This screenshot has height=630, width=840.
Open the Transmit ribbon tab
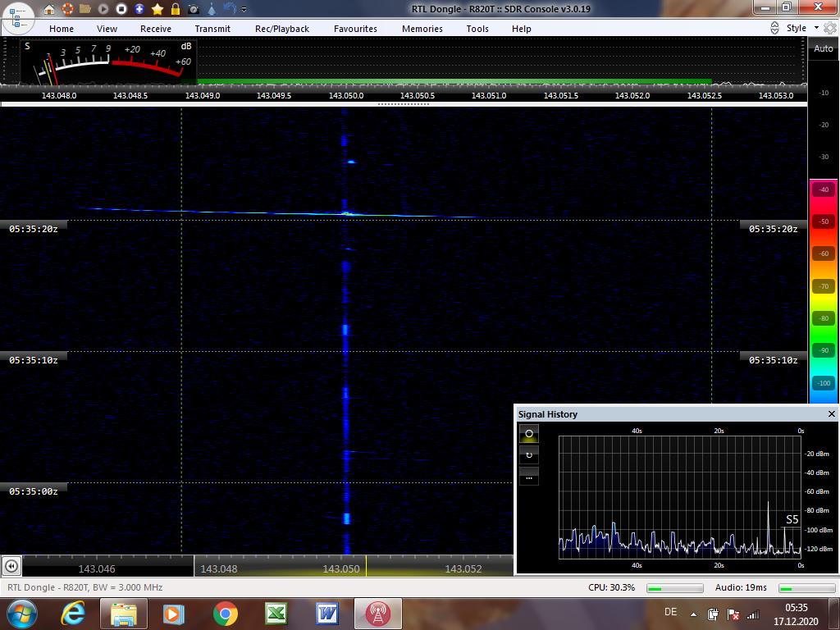pos(212,29)
